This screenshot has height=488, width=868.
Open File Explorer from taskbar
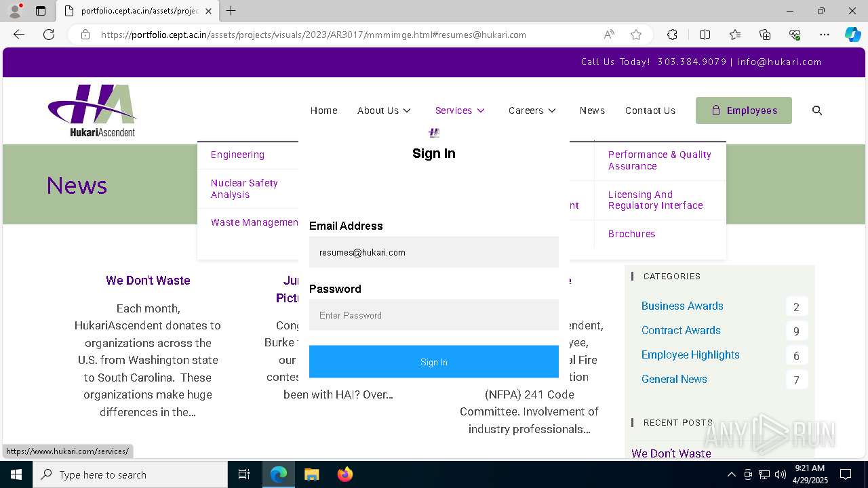click(x=311, y=474)
